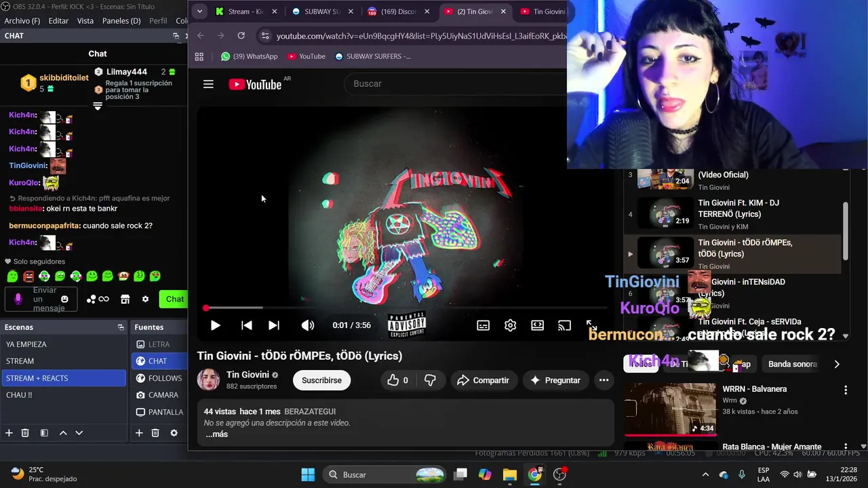868x488 pixels.
Task: Open scene filters icon in Escenas
Action: [x=44, y=433]
